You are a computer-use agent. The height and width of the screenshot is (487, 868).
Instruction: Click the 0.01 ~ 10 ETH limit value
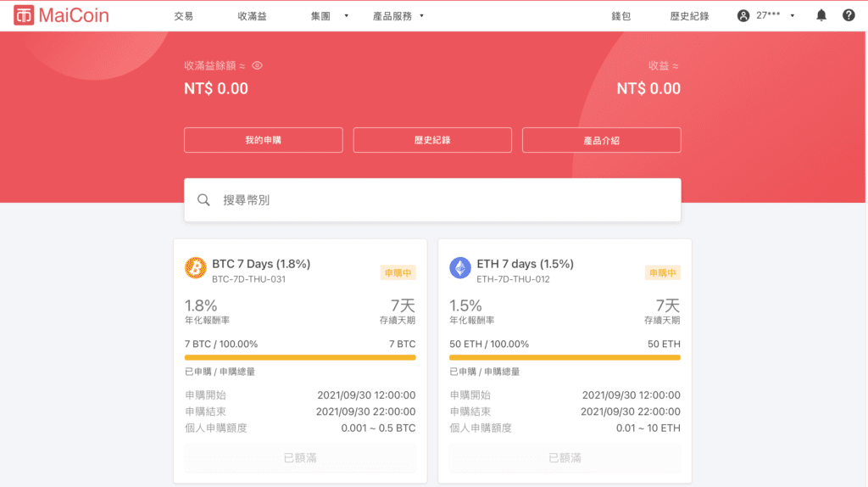tap(648, 428)
